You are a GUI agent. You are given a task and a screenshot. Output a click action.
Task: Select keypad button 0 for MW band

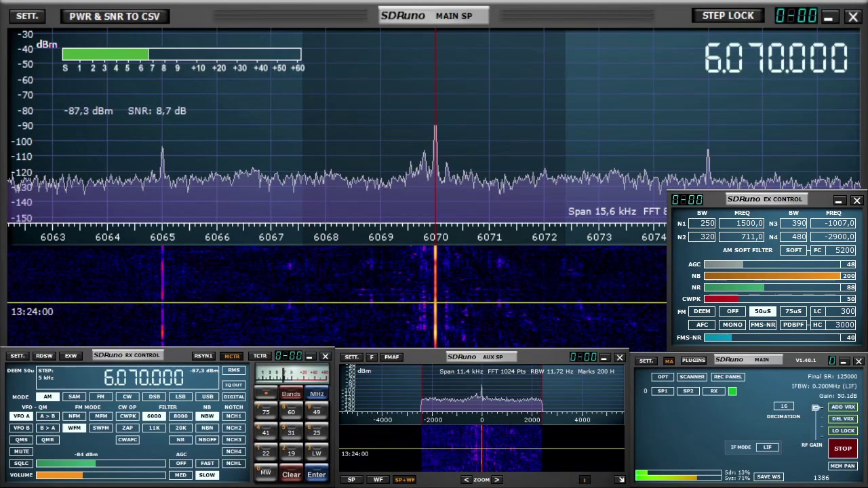coord(266,472)
